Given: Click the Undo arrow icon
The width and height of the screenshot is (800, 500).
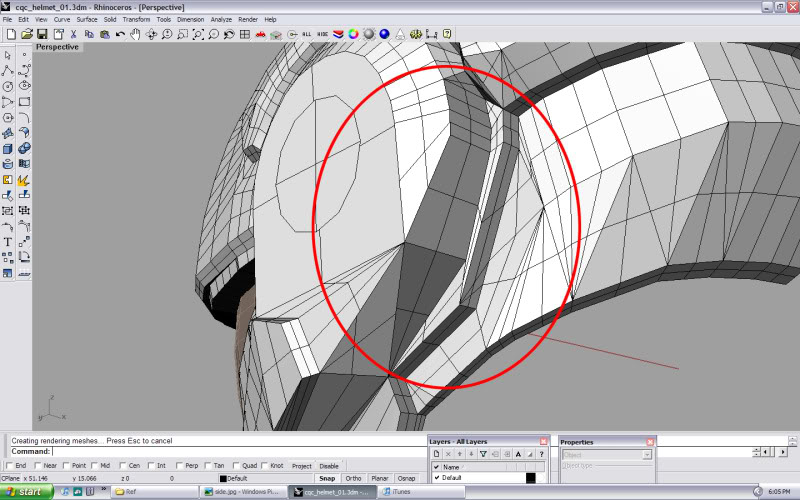Looking at the screenshot, I should coord(120,34).
